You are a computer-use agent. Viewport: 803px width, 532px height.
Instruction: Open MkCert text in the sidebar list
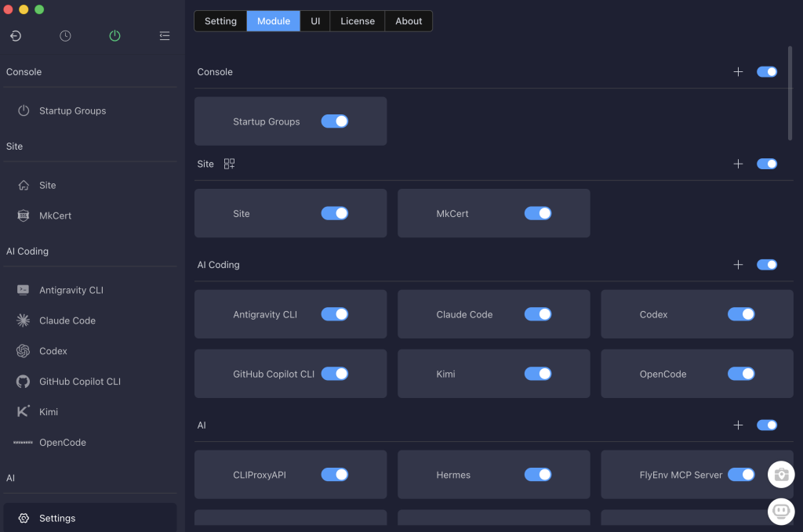click(x=56, y=216)
